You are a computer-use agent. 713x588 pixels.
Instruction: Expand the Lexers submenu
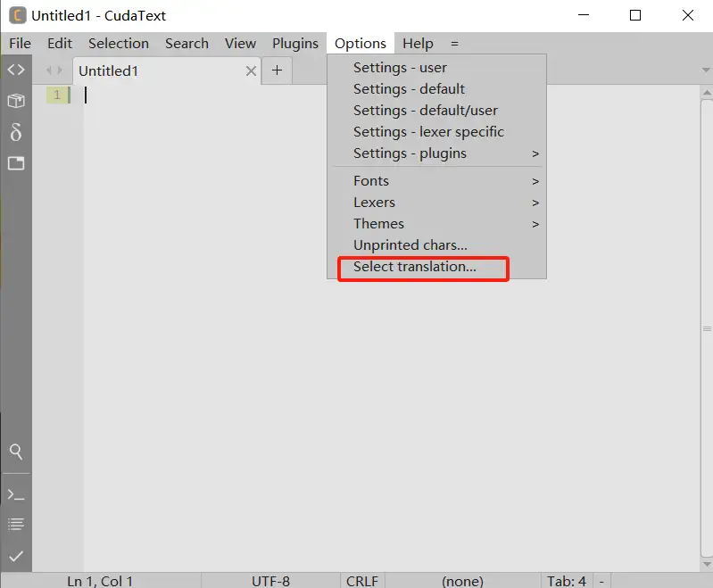pyautogui.click(x=436, y=202)
